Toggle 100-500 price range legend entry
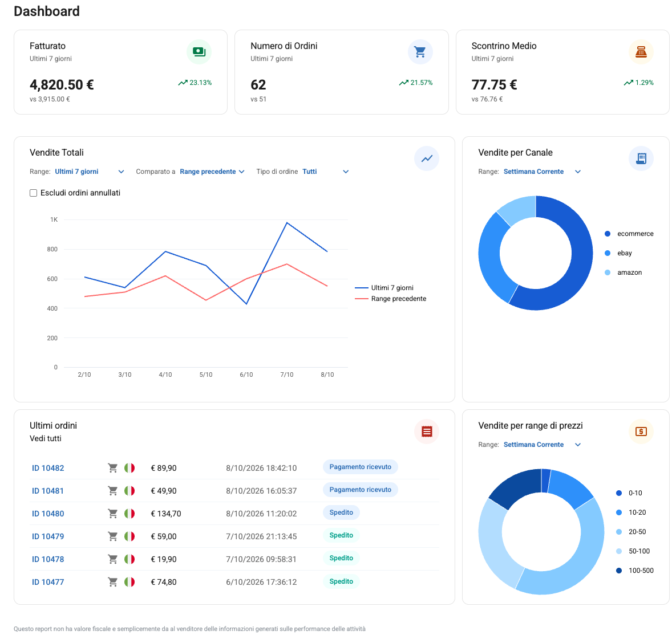672x635 pixels. click(x=635, y=571)
